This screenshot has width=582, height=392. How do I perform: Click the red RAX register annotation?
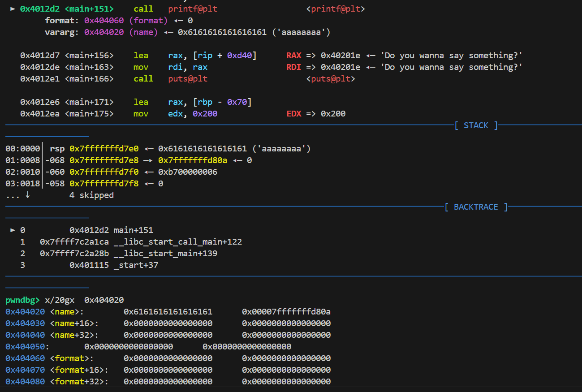point(293,56)
